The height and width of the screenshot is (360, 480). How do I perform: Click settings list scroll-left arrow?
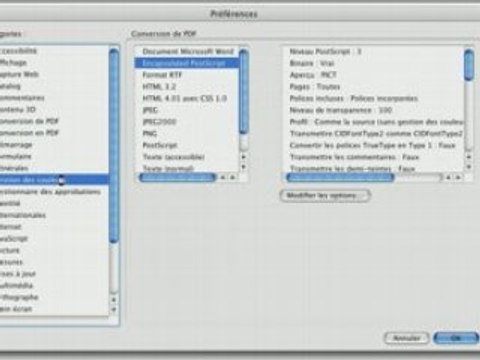click(448, 177)
